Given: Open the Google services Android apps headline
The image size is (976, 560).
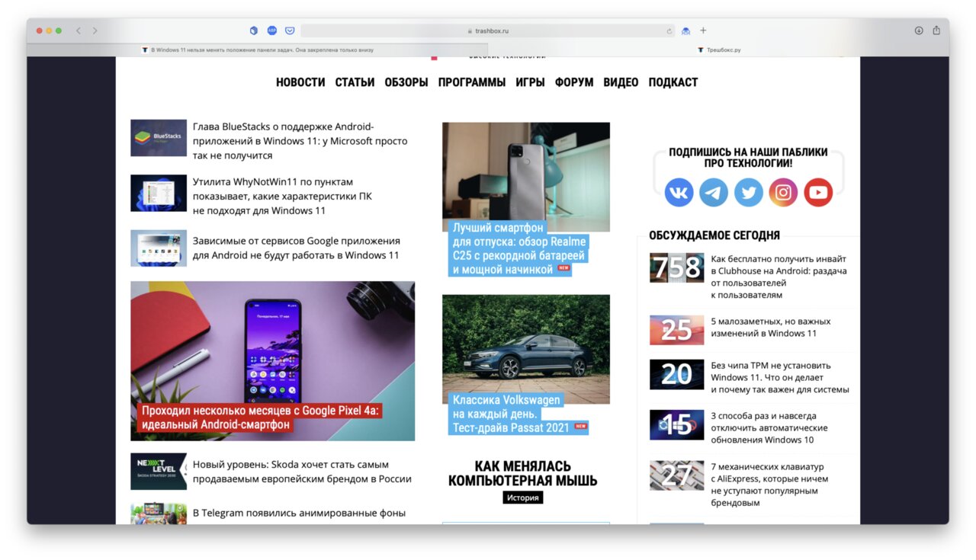Looking at the screenshot, I should 297,248.
